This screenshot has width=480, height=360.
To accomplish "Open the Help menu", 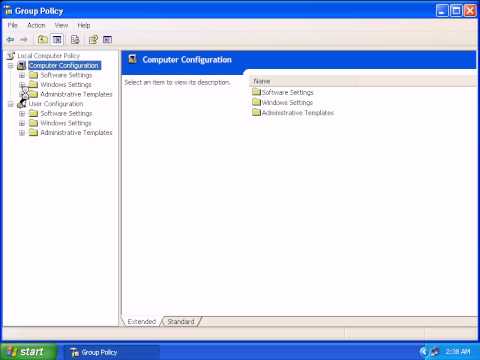I will pos(84,25).
